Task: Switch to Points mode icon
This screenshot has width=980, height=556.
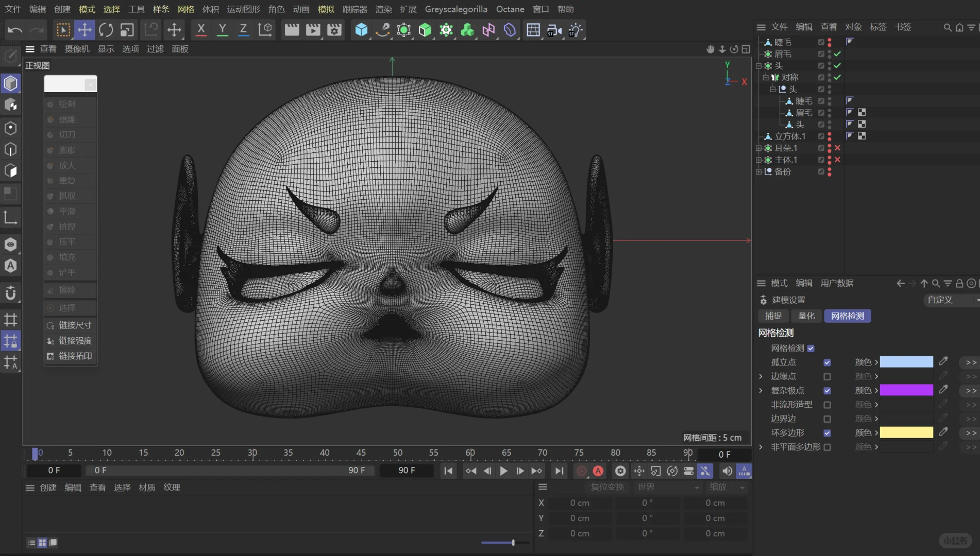Action: 11,128
